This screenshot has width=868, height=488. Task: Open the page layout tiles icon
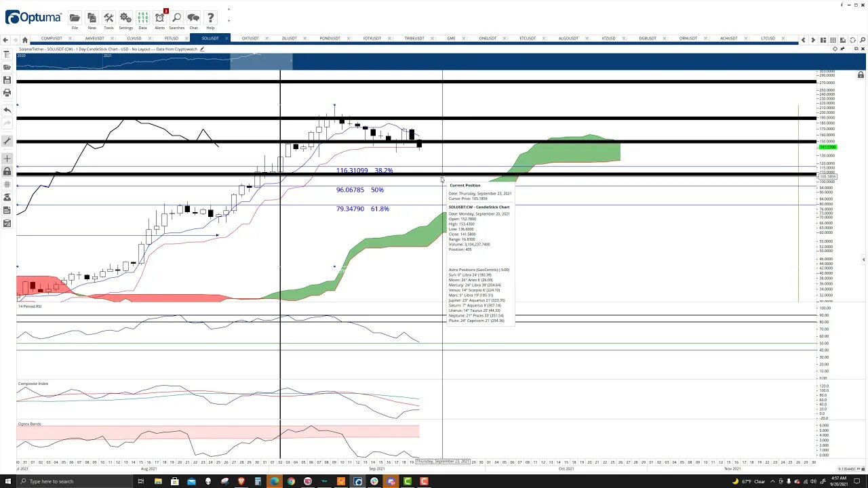[x=823, y=40]
